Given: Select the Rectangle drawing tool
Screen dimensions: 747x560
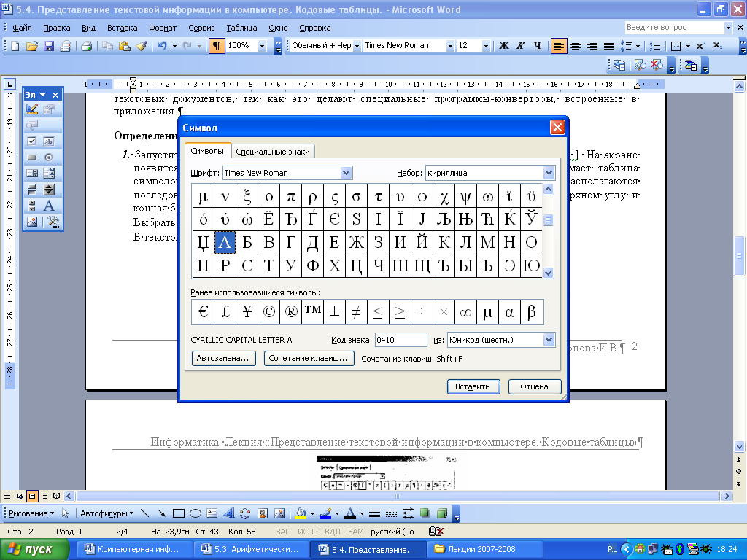Looking at the screenshot, I should (179, 513).
